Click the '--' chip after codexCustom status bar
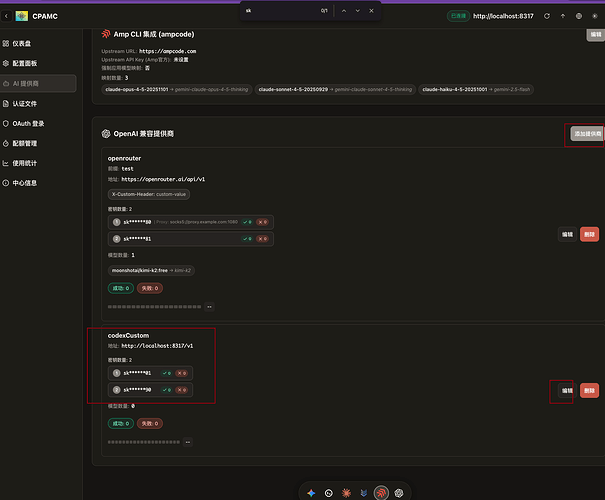605x500 pixels. pyautogui.click(x=188, y=442)
